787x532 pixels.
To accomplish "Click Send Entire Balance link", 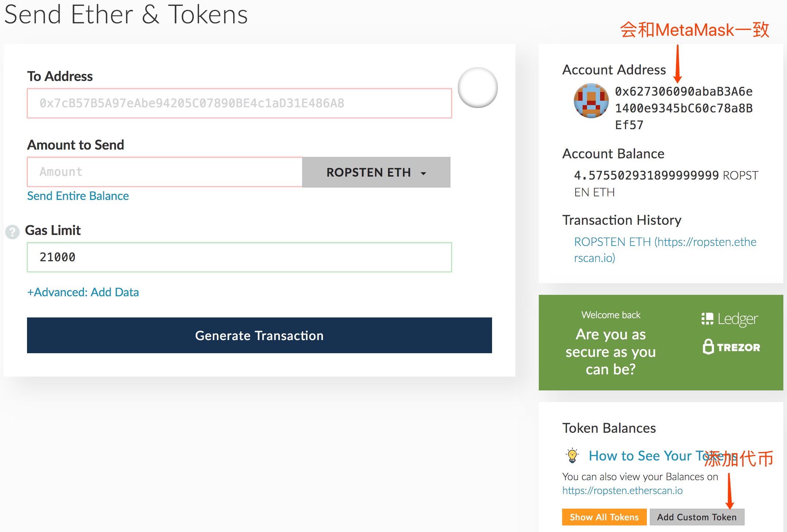I will [78, 196].
